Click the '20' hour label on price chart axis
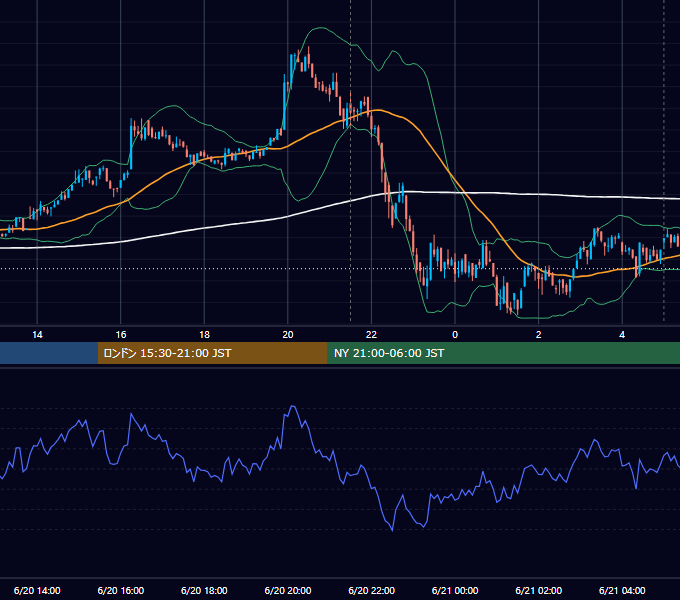The image size is (680, 600). click(288, 335)
